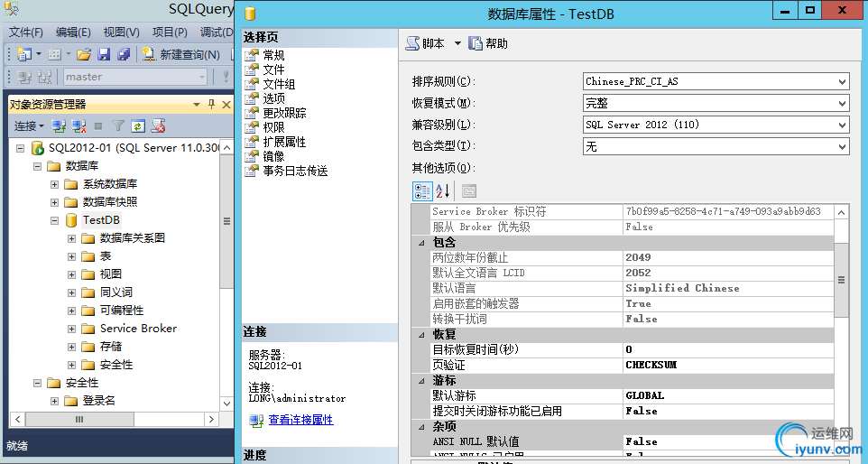
Task: Select the 视图 folder in the tree
Action: (111, 274)
